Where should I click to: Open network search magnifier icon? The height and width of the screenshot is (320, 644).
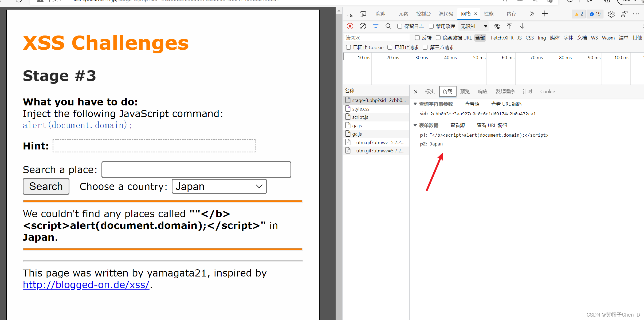(388, 26)
